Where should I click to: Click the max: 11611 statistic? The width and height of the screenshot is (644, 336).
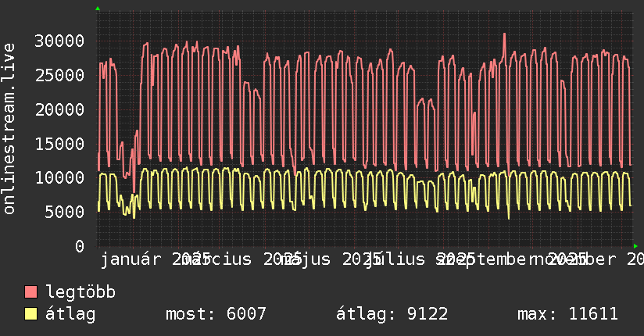point(567,314)
